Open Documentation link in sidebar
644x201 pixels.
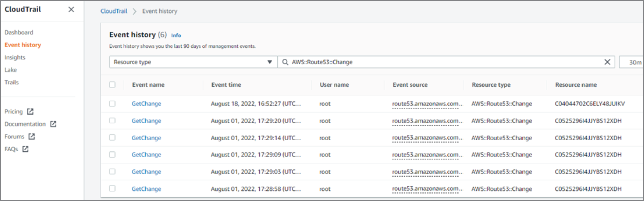tap(25, 124)
